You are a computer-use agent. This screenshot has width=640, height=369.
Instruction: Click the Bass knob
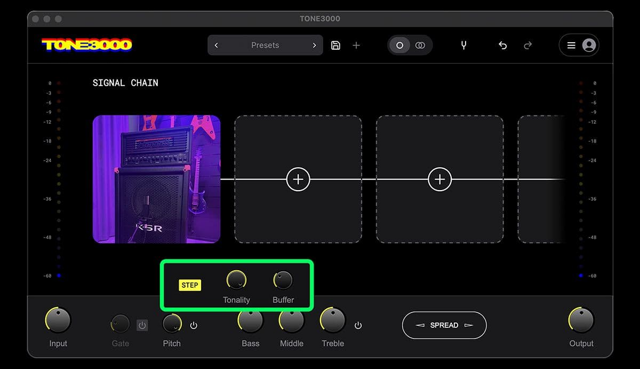[x=250, y=321]
